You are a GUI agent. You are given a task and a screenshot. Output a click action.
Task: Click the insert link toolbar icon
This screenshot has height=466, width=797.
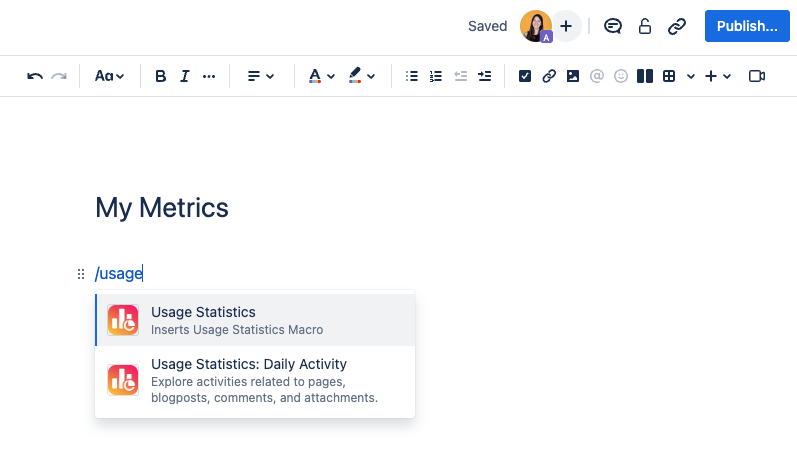click(549, 76)
